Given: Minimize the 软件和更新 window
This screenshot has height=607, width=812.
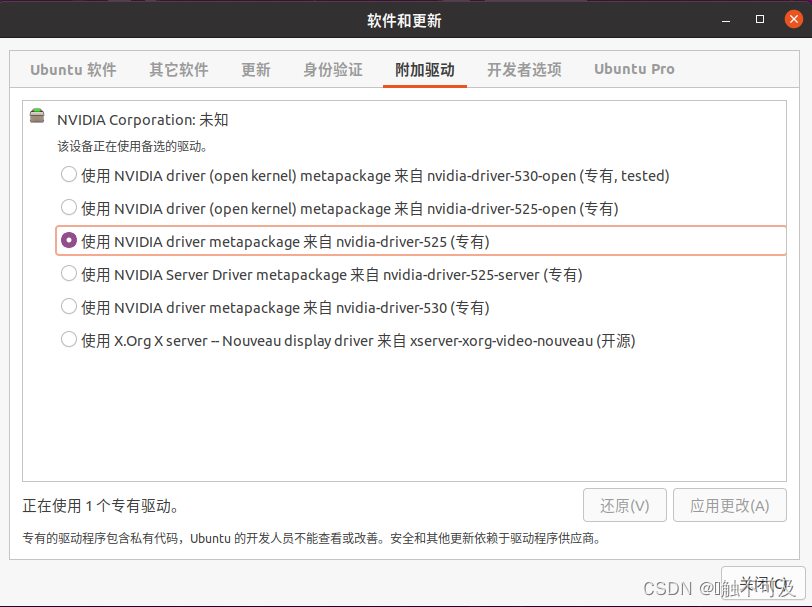Looking at the screenshot, I should tap(726, 20).
